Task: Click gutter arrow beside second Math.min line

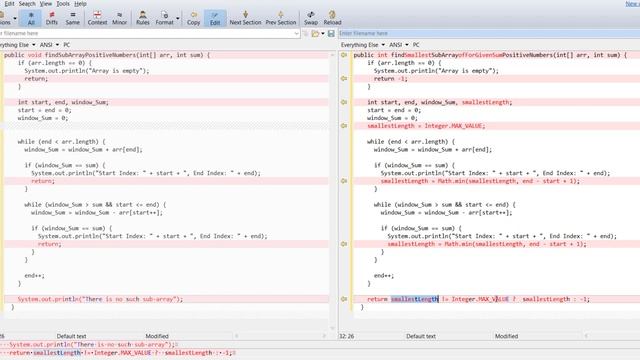Action: [344, 244]
